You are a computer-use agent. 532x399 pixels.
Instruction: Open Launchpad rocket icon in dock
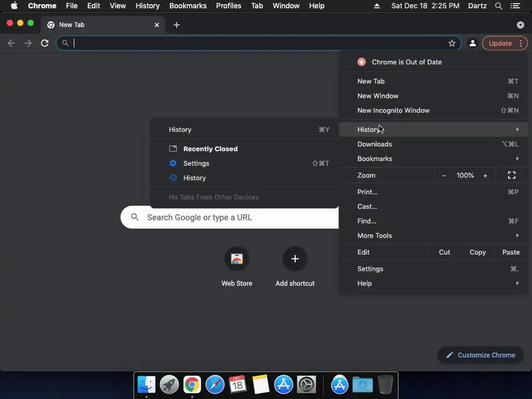coord(169,385)
